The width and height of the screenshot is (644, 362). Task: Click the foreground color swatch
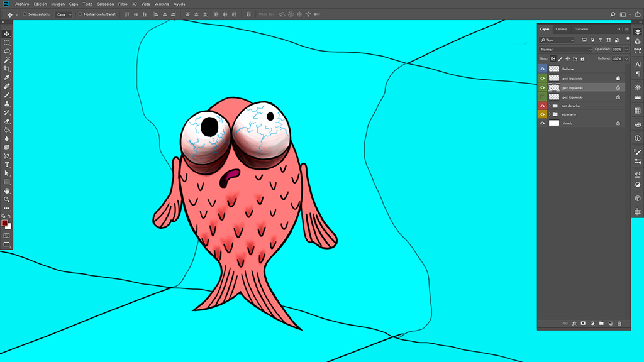pyautogui.click(x=4, y=222)
